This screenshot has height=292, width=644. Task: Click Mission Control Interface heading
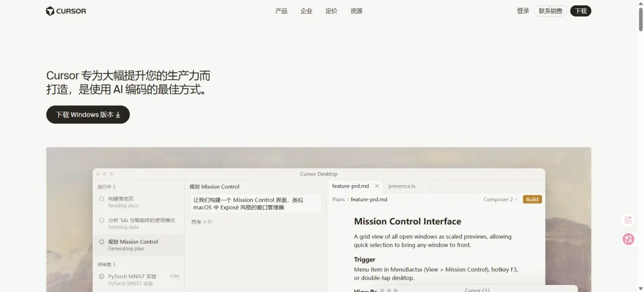tap(407, 222)
